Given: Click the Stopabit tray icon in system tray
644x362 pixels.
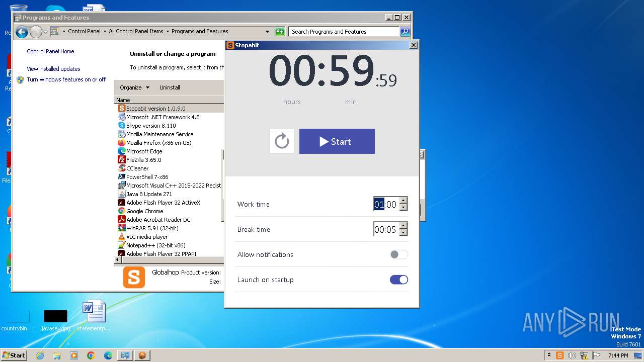Looking at the screenshot, I should pos(559,355).
